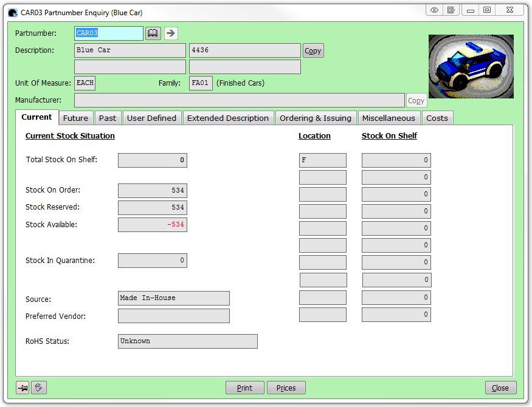Click the Stock In Quarantine field
Image resolution: width=532 pixels, height=407 pixels.
click(153, 260)
